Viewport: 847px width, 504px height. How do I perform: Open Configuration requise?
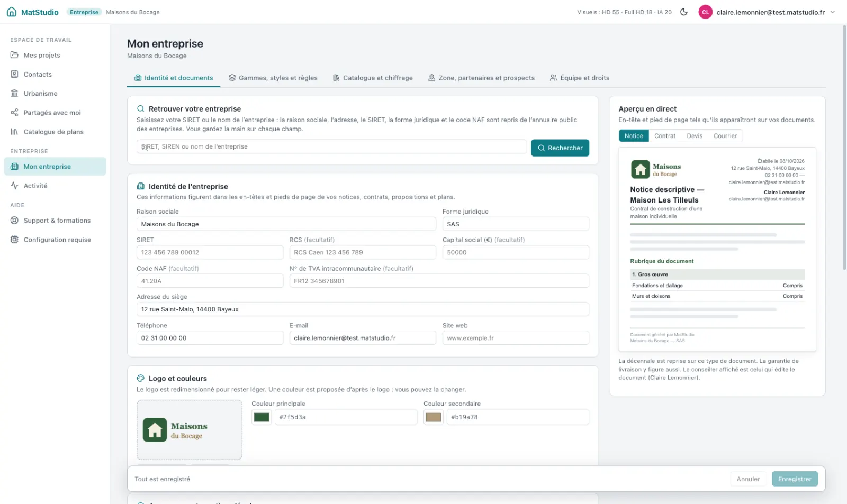[x=55, y=240]
